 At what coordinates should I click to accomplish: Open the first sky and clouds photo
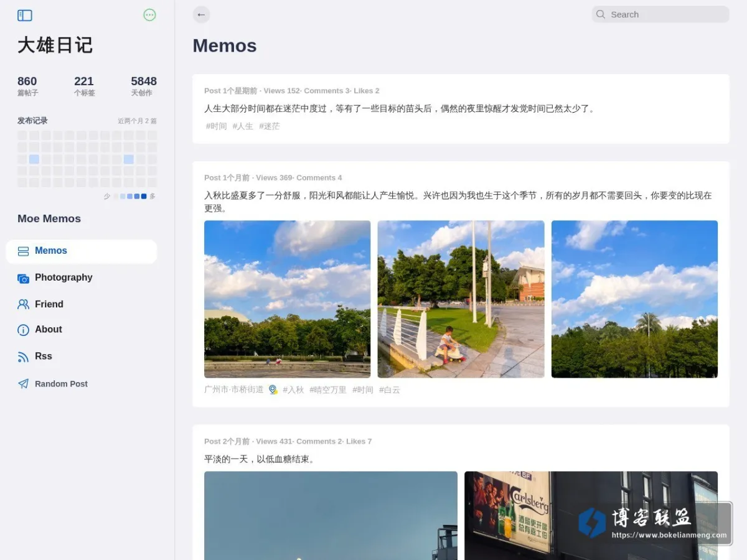pos(287,299)
